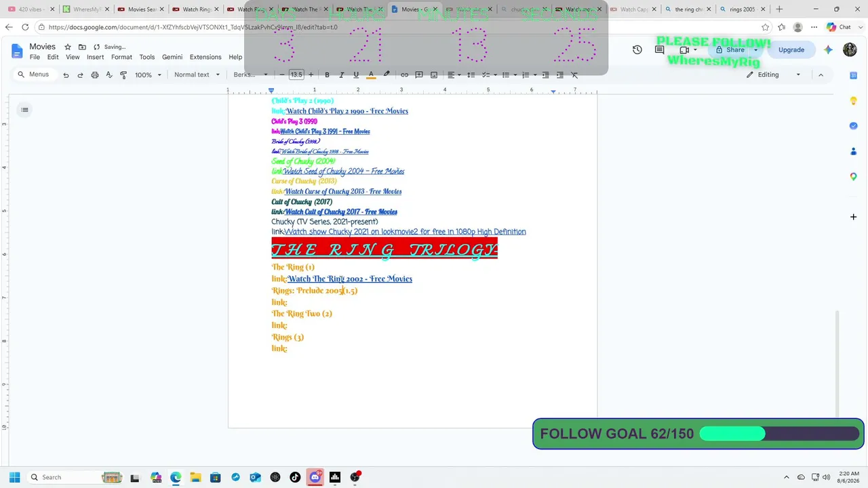
Task: Click the Upgrade button
Action: click(791, 49)
